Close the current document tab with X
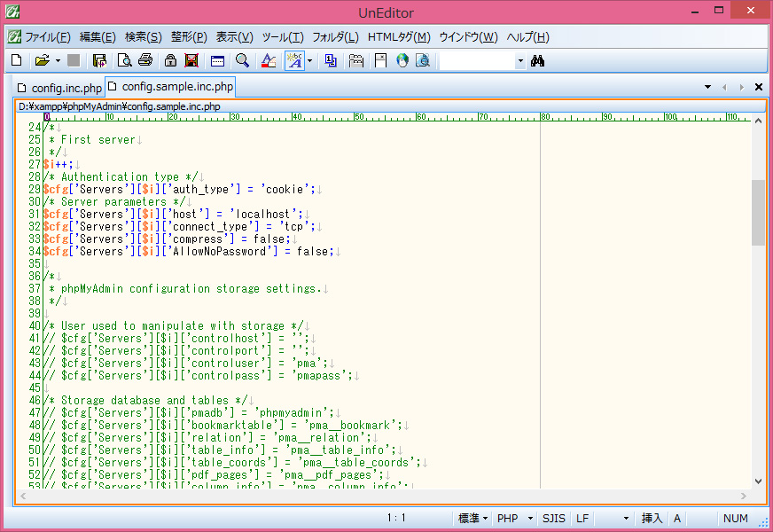Viewport: 773px width, 532px height. tap(759, 87)
